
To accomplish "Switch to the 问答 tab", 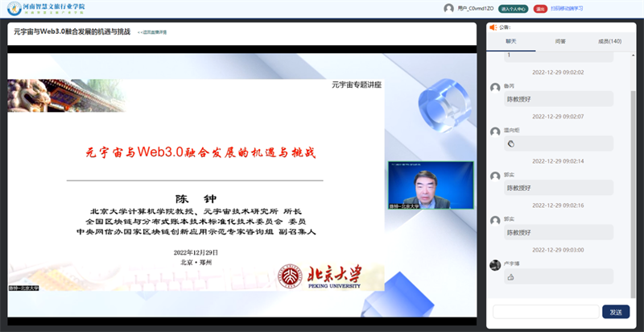I will coord(560,42).
